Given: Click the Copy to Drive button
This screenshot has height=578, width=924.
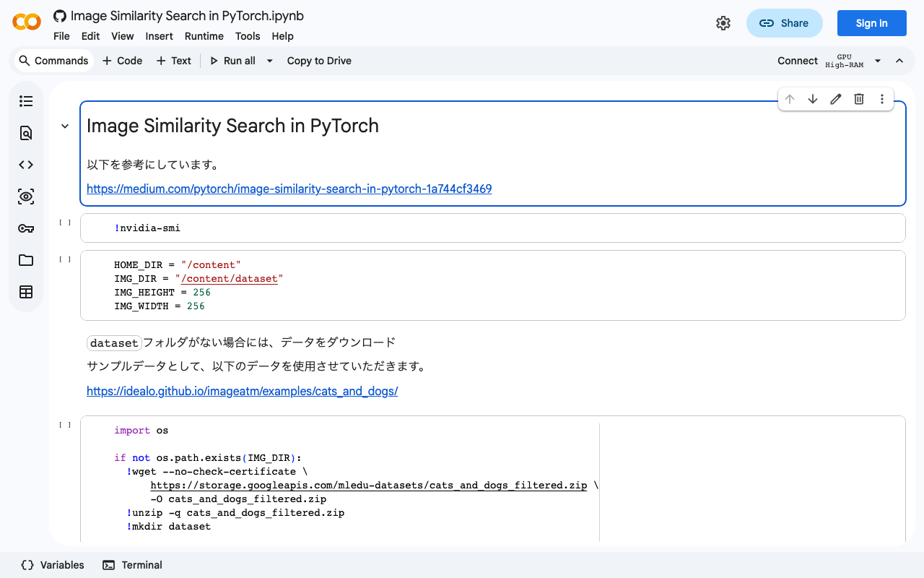Looking at the screenshot, I should click(319, 61).
